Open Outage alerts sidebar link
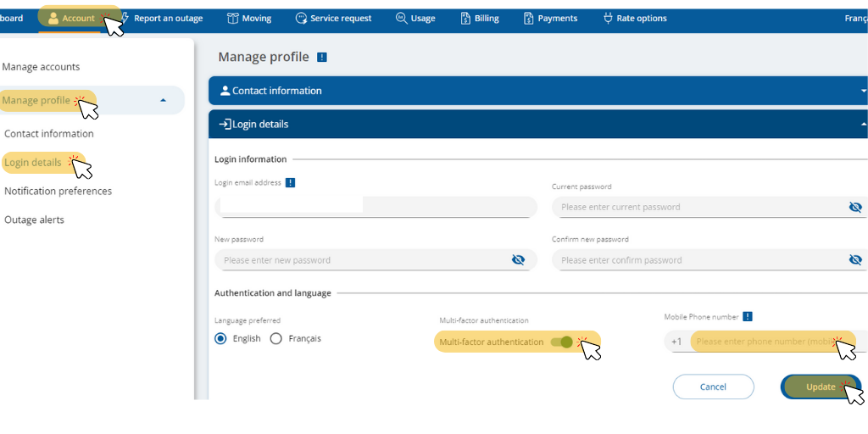This screenshot has width=868, height=434. click(34, 220)
